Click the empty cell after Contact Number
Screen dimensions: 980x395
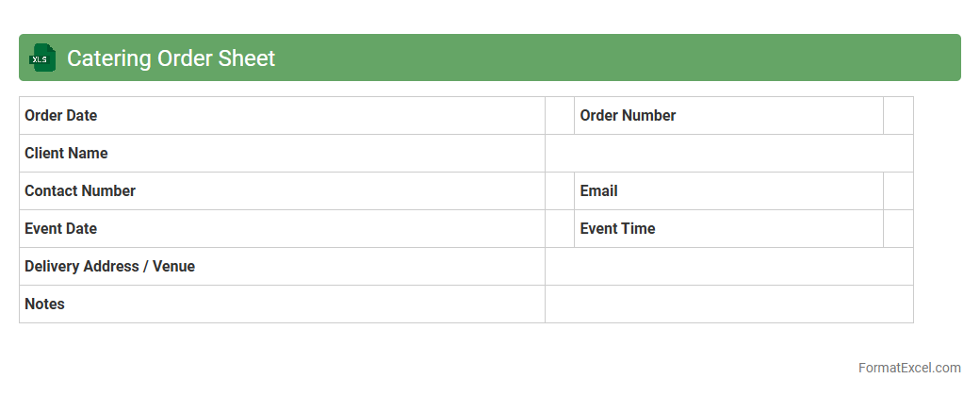560,191
